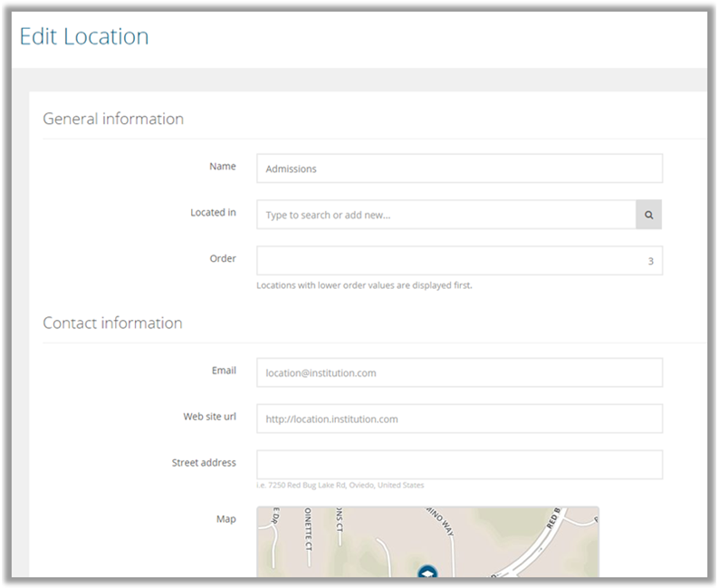This screenshot has height=588, width=719.
Task: Click the Email label
Action: (x=224, y=371)
